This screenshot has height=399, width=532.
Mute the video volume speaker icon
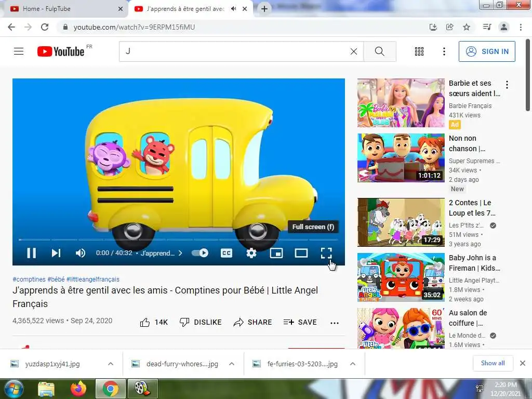coord(81,253)
